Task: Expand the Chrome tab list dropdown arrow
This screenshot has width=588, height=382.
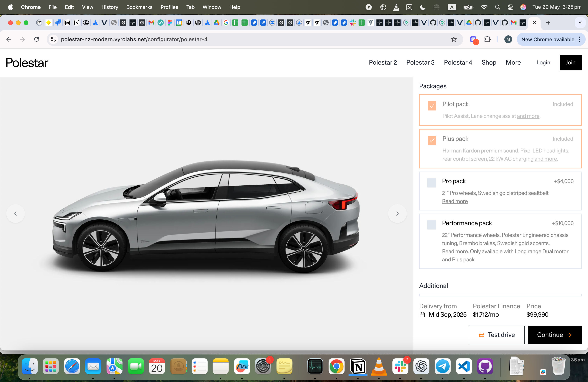Action: coord(580,23)
